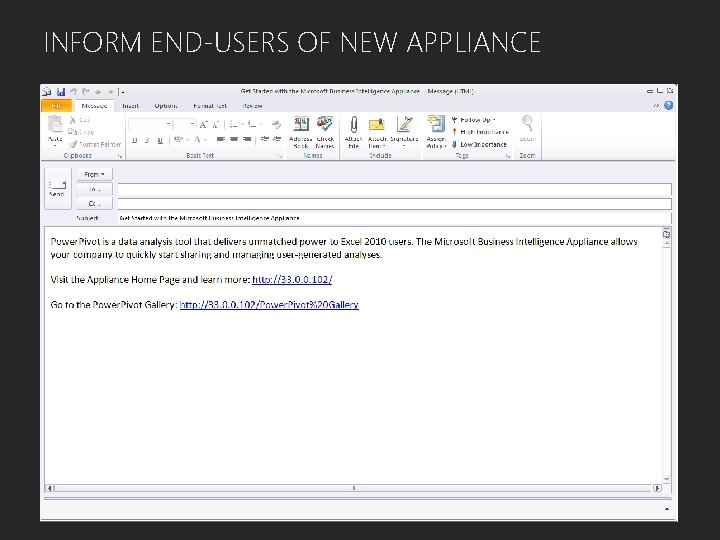Screen dimensions: 720x540
Task: Open the Assign Policy dropdown
Action: [436, 132]
